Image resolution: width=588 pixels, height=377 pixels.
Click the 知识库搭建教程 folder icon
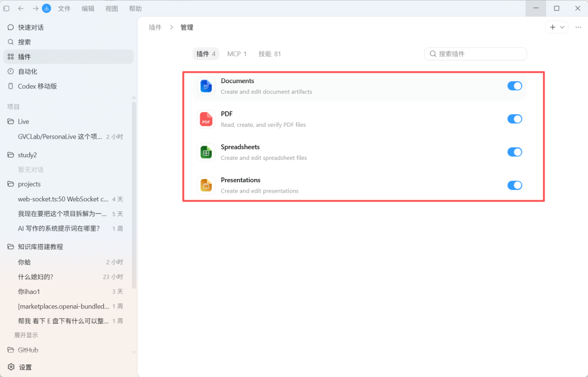[10, 246]
